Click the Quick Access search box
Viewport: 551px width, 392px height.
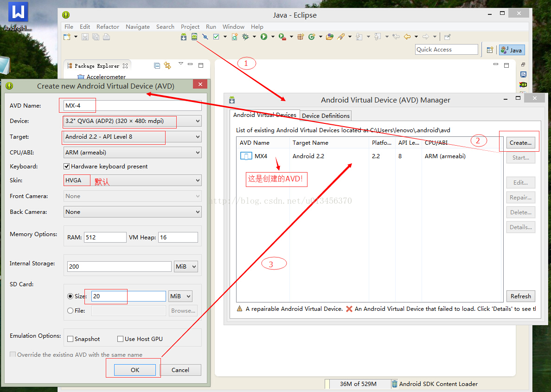point(446,50)
